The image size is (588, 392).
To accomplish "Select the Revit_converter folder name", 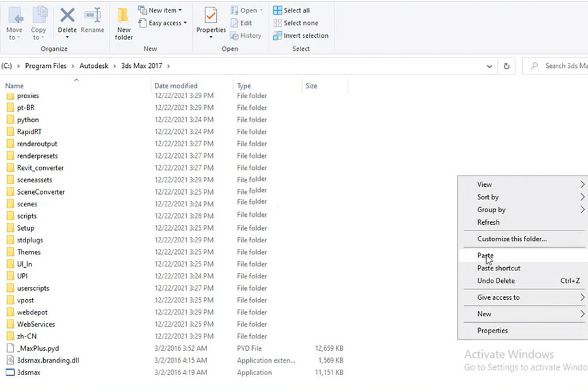I will click(x=41, y=168).
